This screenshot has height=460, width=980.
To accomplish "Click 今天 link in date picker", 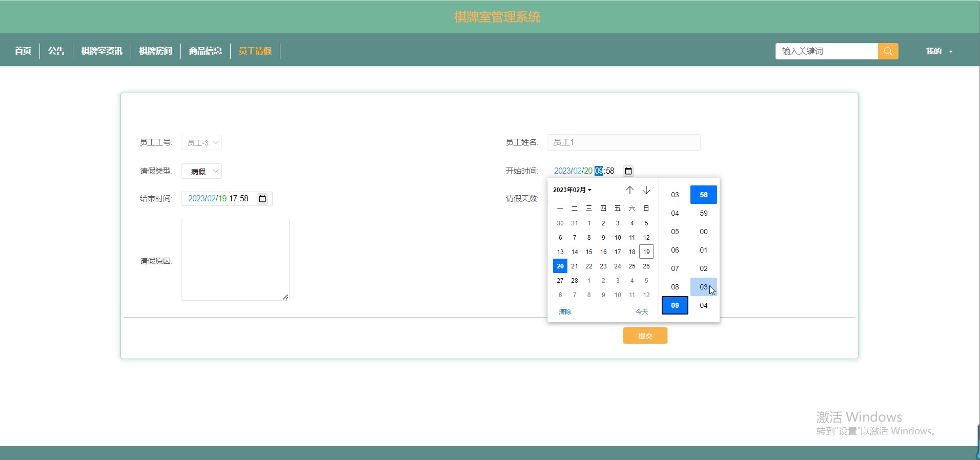I will click(642, 312).
